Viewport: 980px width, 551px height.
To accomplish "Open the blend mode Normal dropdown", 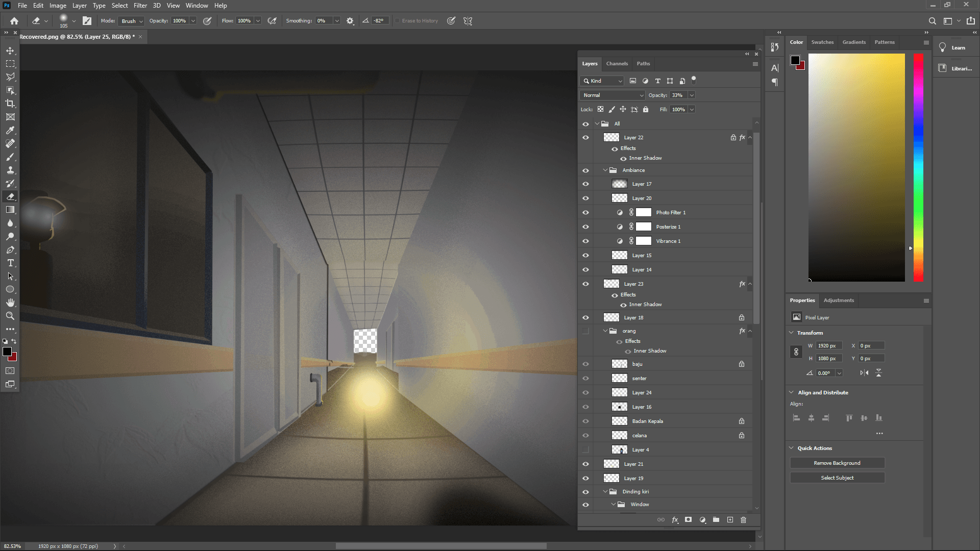I will pyautogui.click(x=612, y=95).
